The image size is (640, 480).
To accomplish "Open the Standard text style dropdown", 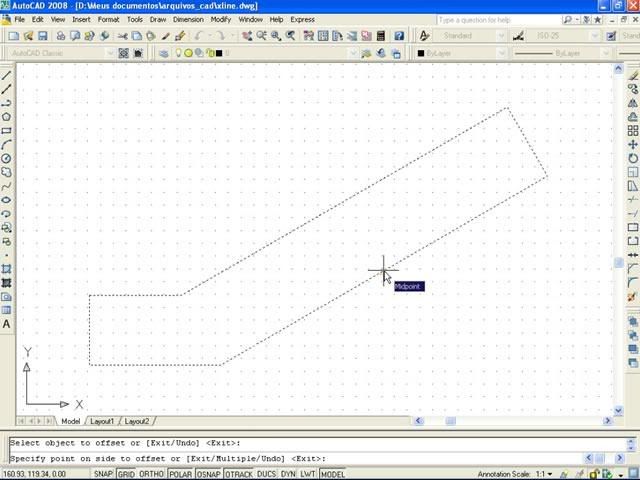I will 469,36.
